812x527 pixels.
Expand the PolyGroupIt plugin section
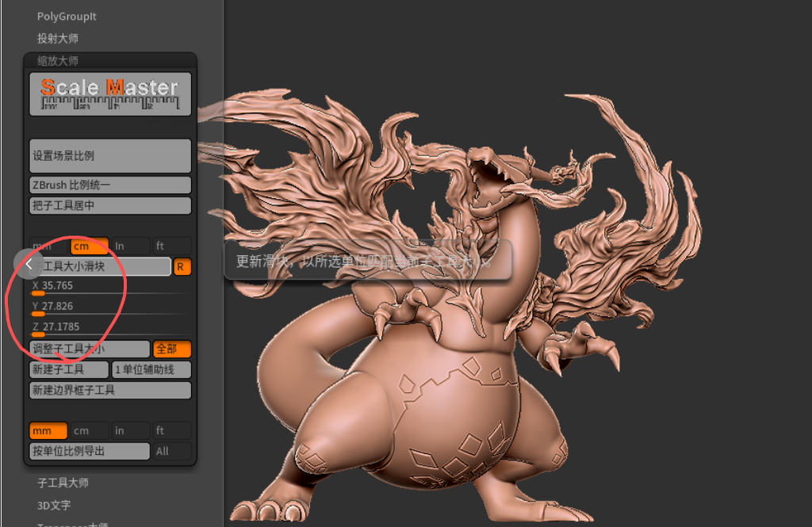click(x=67, y=16)
